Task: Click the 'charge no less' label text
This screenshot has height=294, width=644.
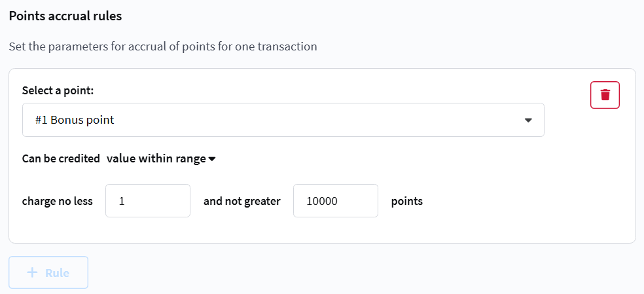Action: coord(58,201)
